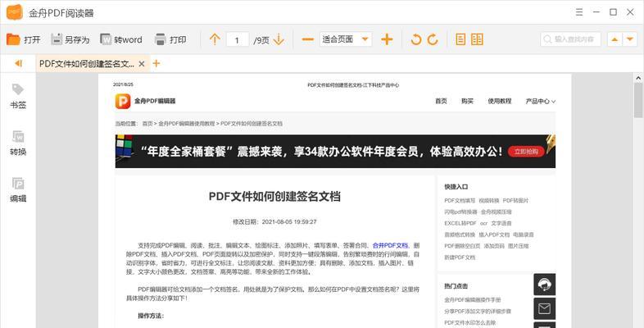Image resolution: width=644 pixels, height=328 pixels.
Task: Click the customer service headset icon
Action: tap(544, 285)
